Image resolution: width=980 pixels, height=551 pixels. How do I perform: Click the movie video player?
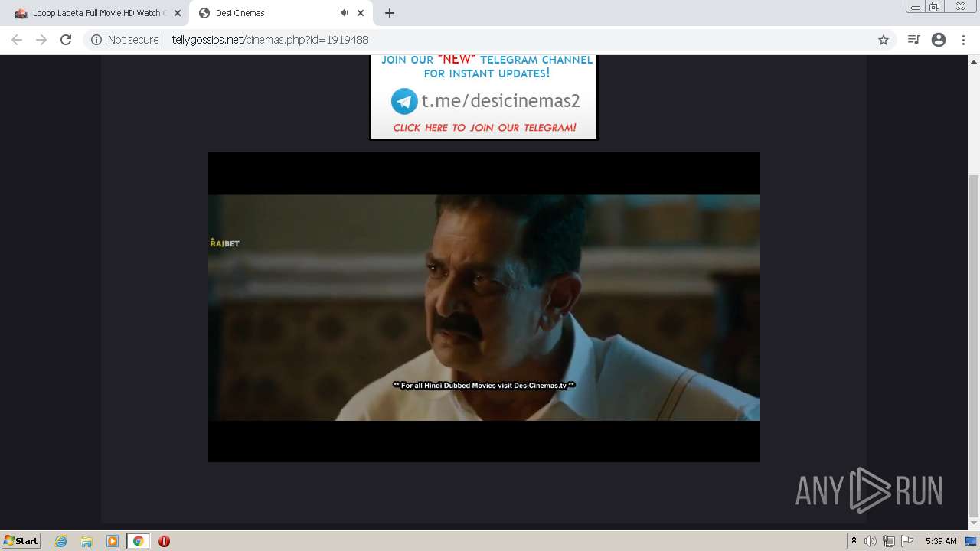[x=484, y=307]
